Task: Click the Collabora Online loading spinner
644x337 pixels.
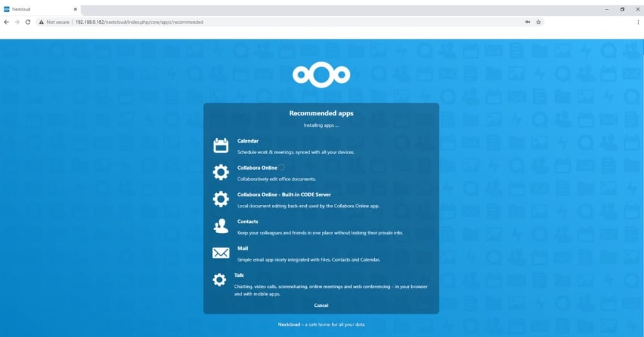Action: coord(282,167)
